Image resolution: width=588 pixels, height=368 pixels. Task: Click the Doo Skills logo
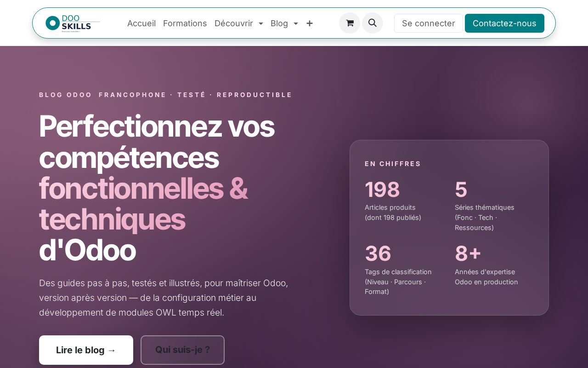click(73, 23)
